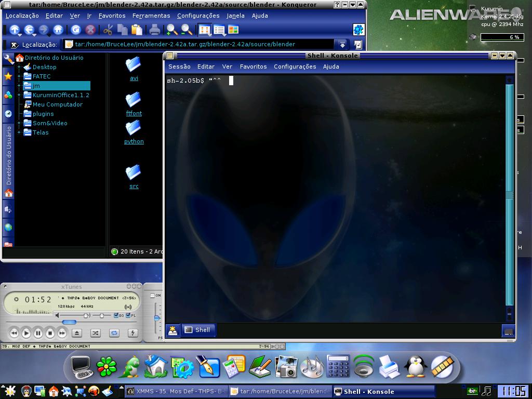Toggle repeat in xTunes player

tap(114, 333)
